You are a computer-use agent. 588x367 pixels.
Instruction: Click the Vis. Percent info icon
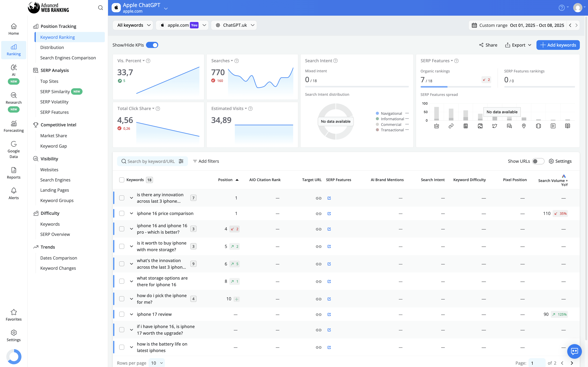(x=148, y=61)
